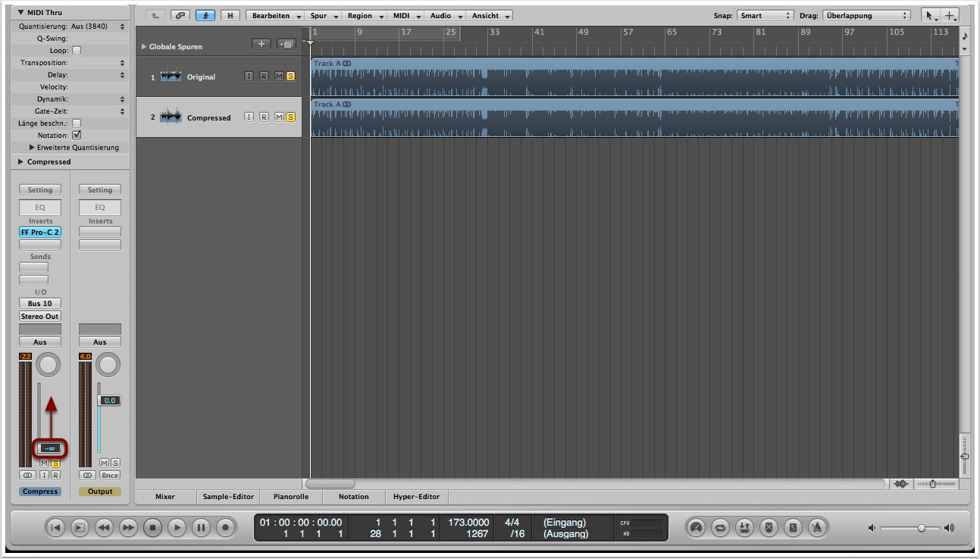Click the duplicate track button

[286, 44]
